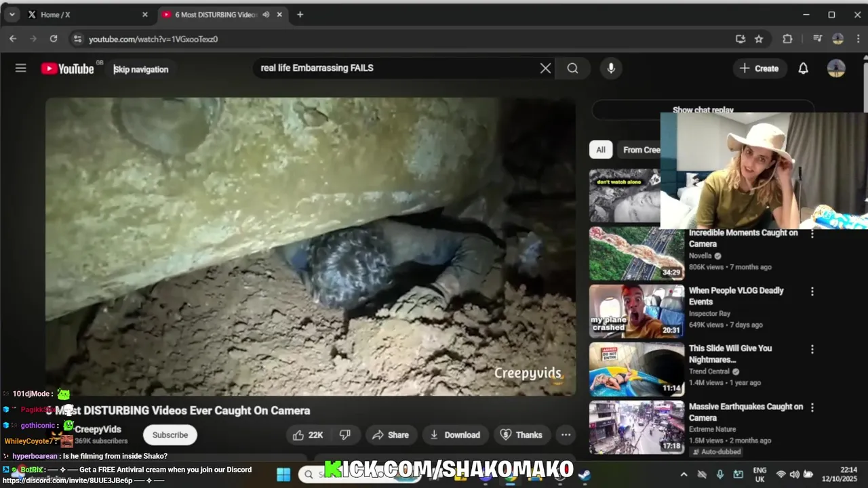The height and width of the screenshot is (488, 868).
Task: Close the YouTube video tab
Action: tap(279, 14)
